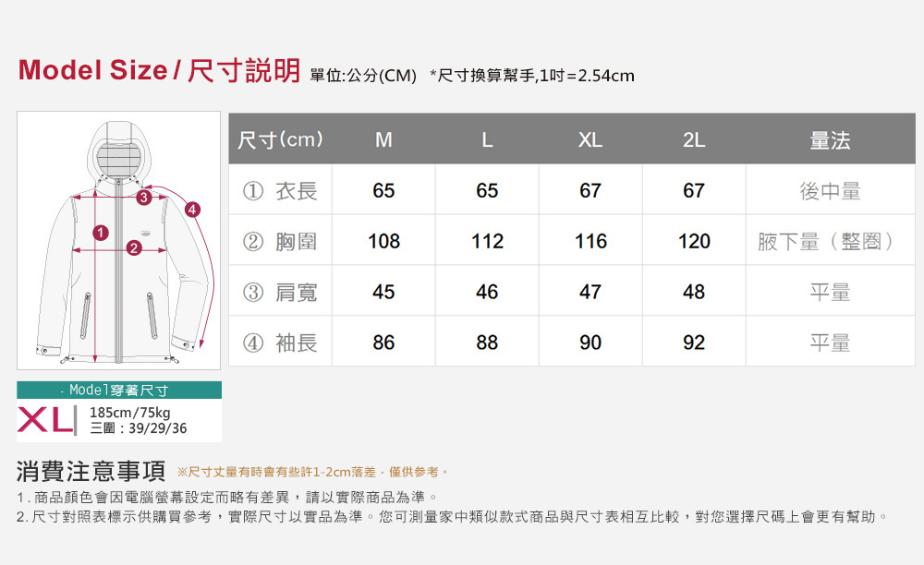Viewport: 924px width, 565px height.
Task: Click the 單位:公分(CM) unit note
Action: pos(363,76)
